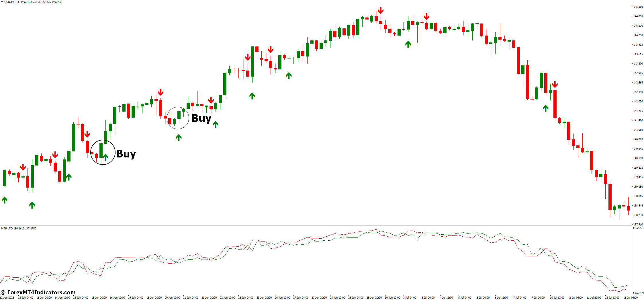
Task: Select the red down arrow near 3 Jul 20:00
Action: pyautogui.click(x=426, y=16)
